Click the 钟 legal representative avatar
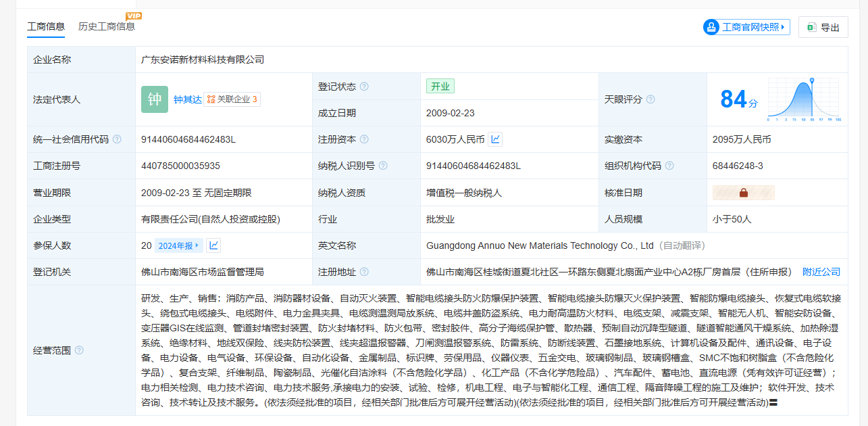 pos(155,99)
